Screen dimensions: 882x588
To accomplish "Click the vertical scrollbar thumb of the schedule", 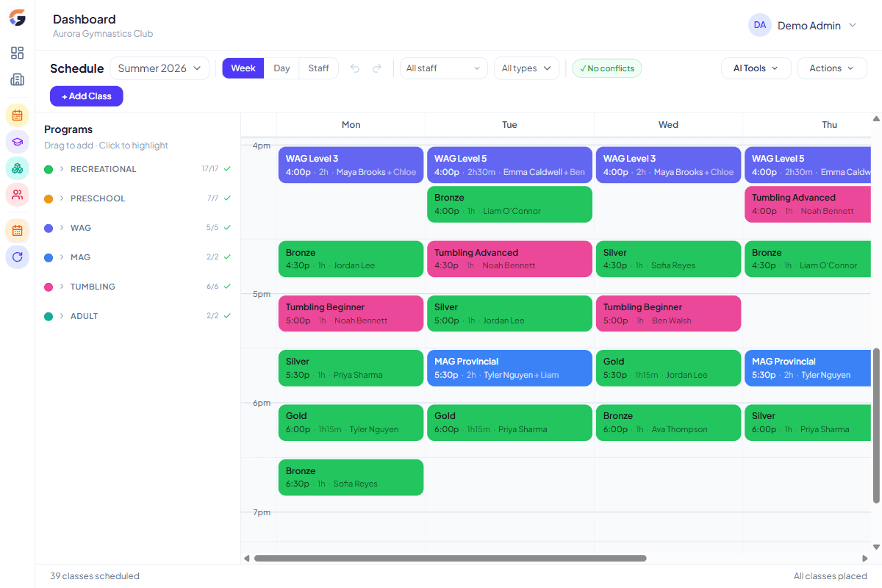I will (x=876, y=426).
